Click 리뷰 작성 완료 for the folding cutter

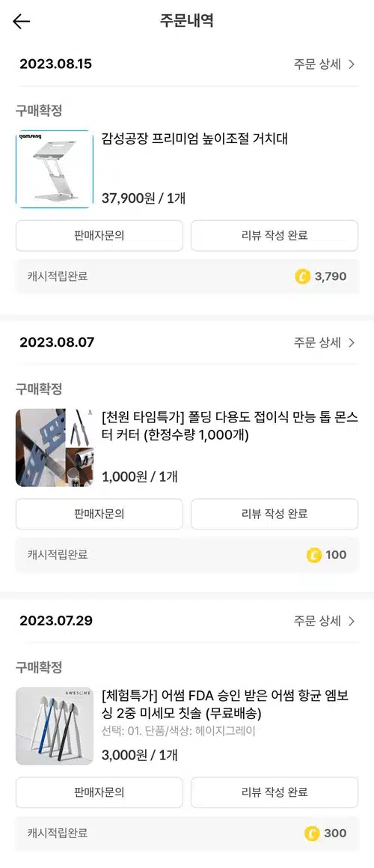(x=275, y=514)
